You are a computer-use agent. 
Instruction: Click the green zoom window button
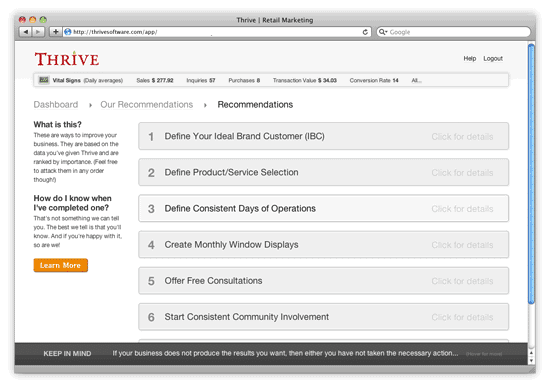click(x=43, y=20)
